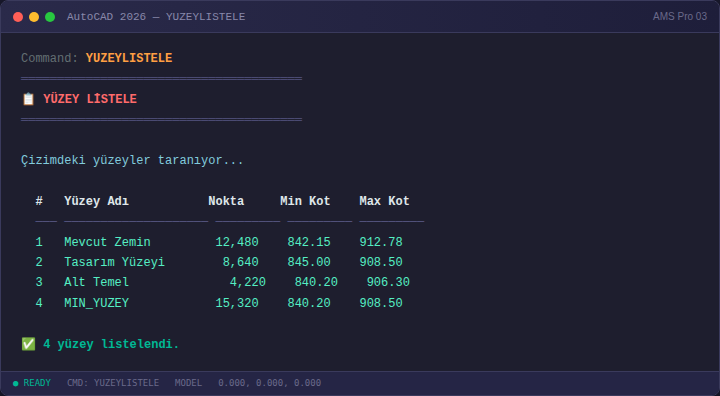Click the READY status bar text

coord(37,383)
